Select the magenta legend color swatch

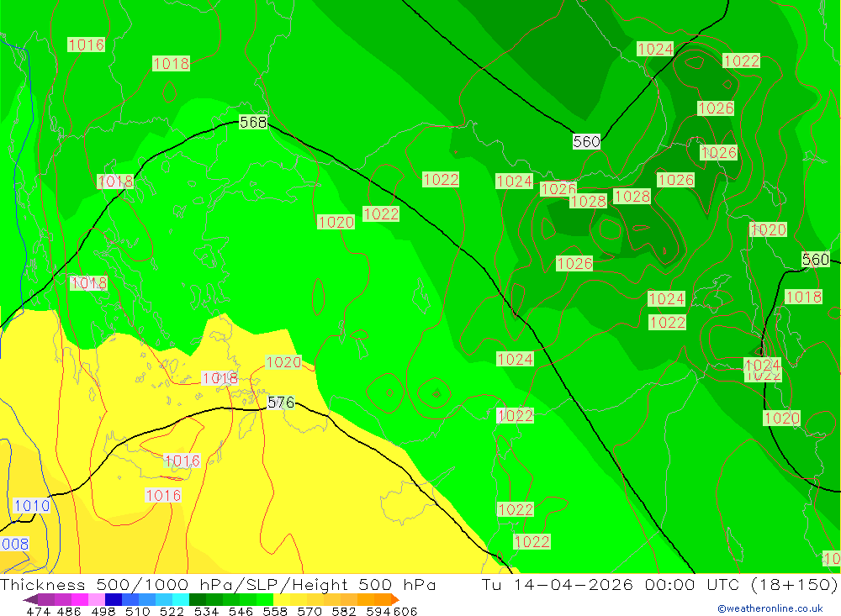[x=80, y=599]
